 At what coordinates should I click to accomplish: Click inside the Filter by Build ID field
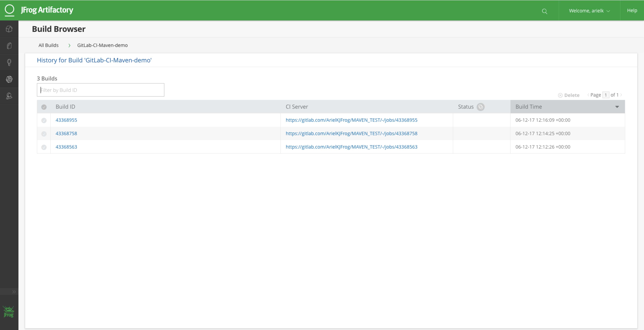click(100, 90)
